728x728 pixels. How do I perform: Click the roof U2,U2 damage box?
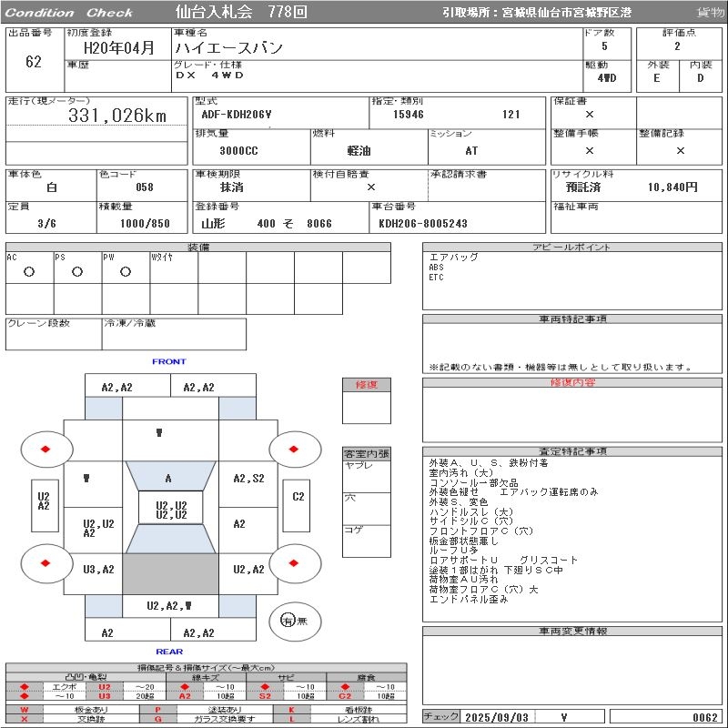[x=171, y=508]
